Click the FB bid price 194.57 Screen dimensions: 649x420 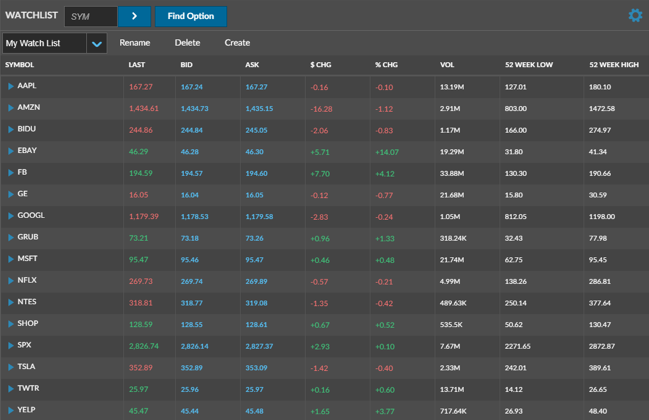click(192, 173)
